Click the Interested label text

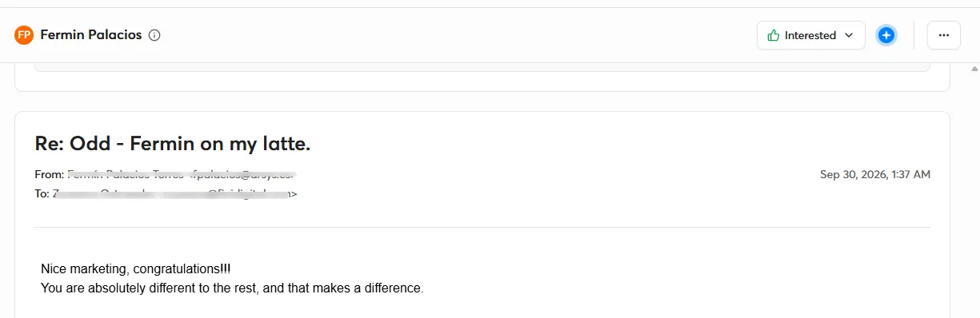point(810,35)
